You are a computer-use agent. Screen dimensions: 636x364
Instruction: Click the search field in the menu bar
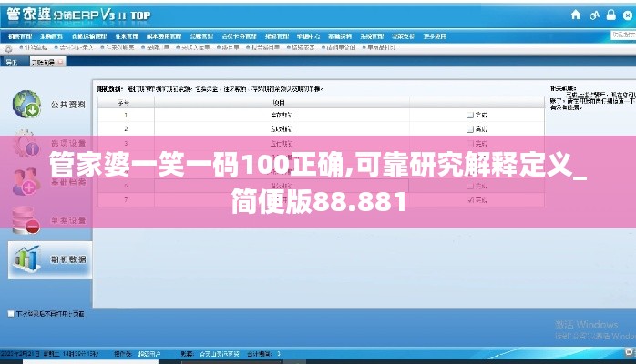click(623, 35)
